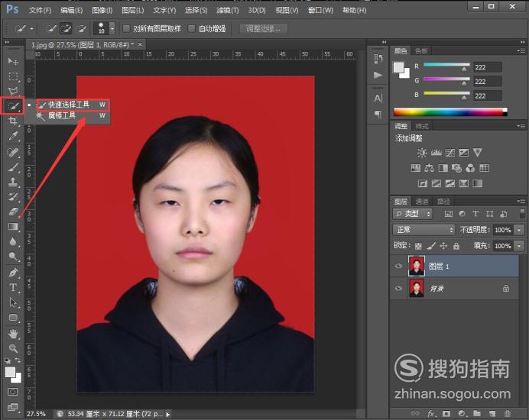Select the Brush tool
This screenshot has width=529, height=420.
click(13, 167)
